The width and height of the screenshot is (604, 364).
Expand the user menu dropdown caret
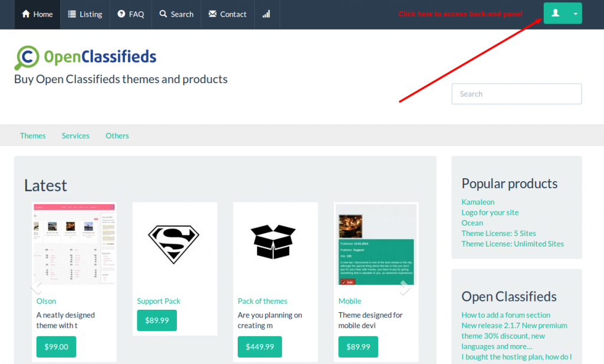point(575,14)
